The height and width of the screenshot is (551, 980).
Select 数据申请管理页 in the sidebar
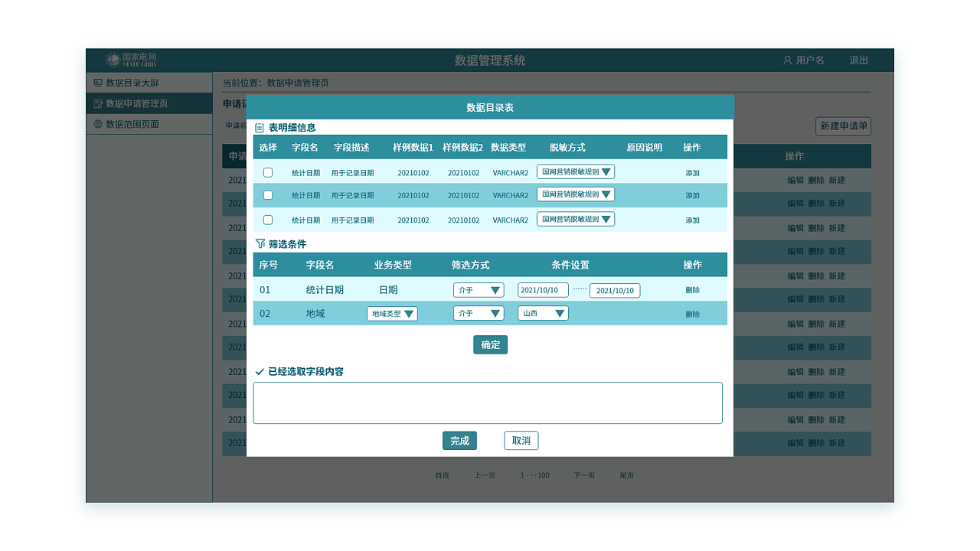[149, 103]
